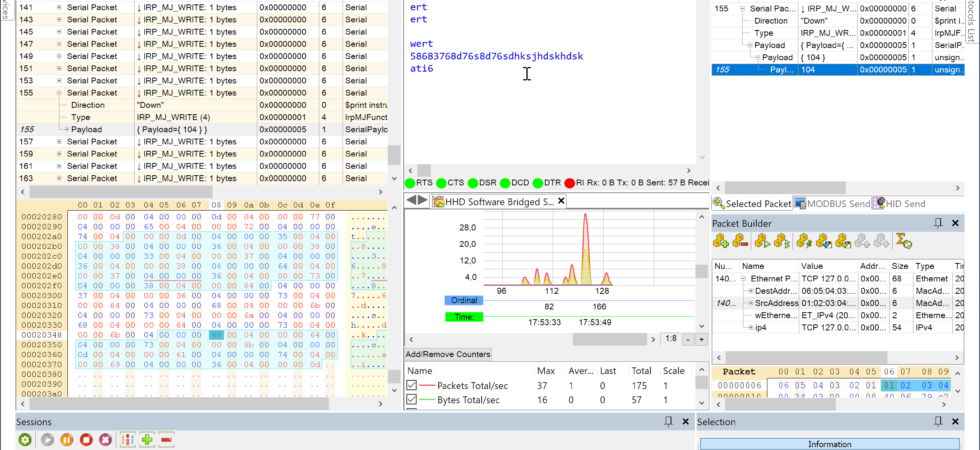The image size is (980, 450).
Task: Pause the session with the orange pause button
Action: [66, 440]
